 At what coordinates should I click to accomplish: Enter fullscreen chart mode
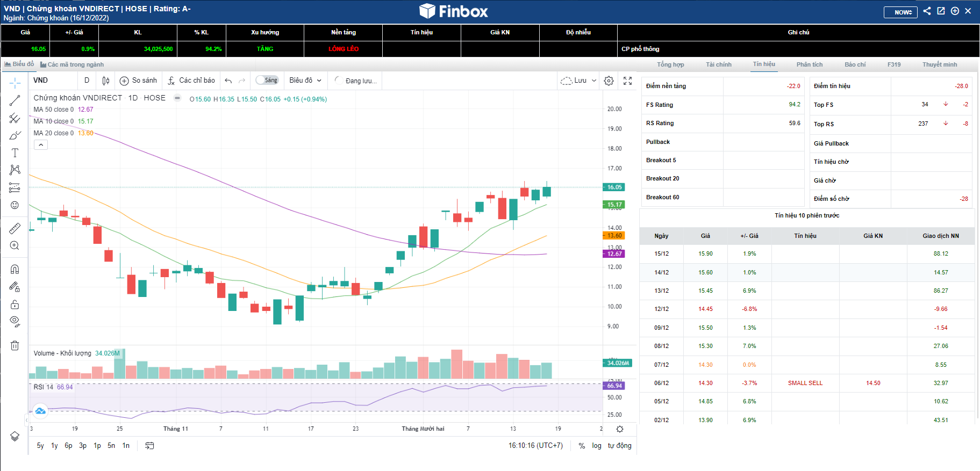point(627,81)
